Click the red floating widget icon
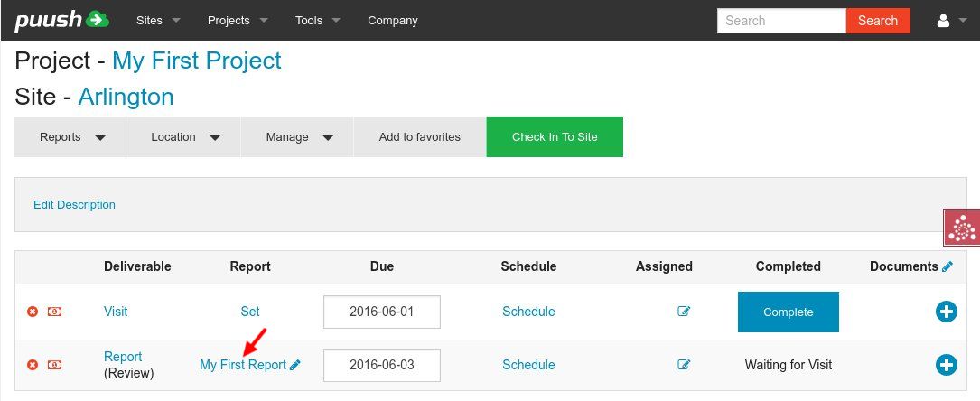980x401 pixels. (x=962, y=228)
